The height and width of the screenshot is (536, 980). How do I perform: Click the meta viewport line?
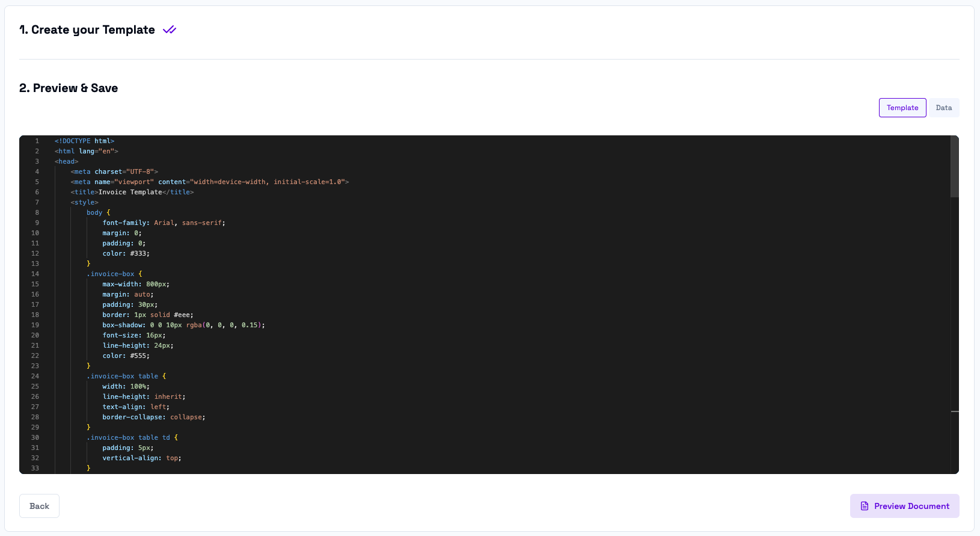[x=209, y=182]
